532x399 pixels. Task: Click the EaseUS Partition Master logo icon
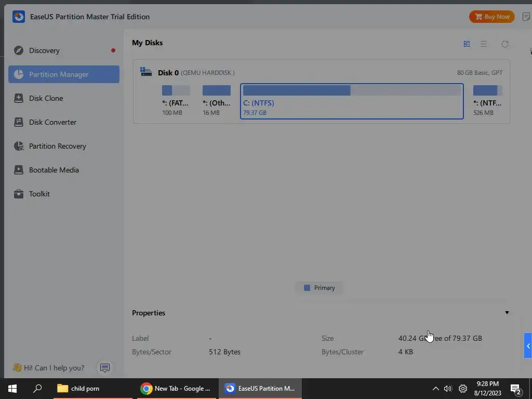(x=19, y=17)
